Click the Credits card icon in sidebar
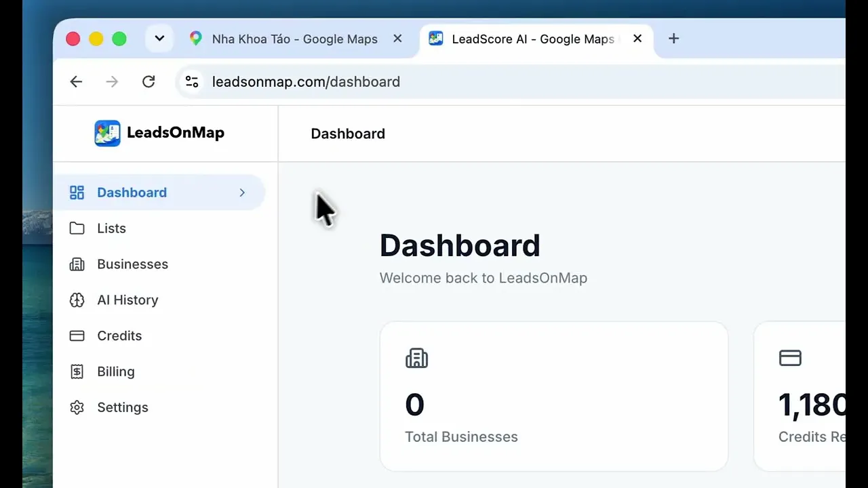868x488 pixels. pyautogui.click(x=77, y=336)
